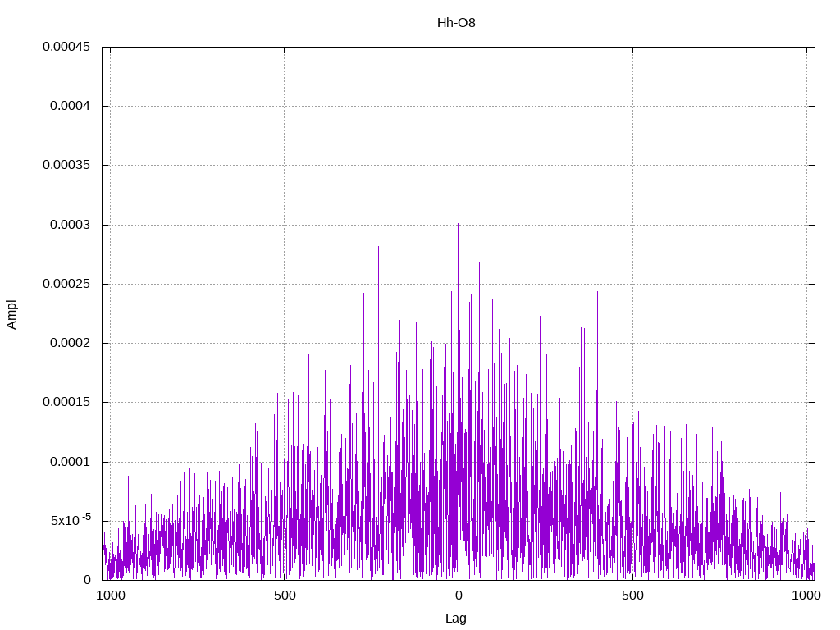The image size is (840, 630).
Task: Click y-axis tick label 0
Action: 87,580
